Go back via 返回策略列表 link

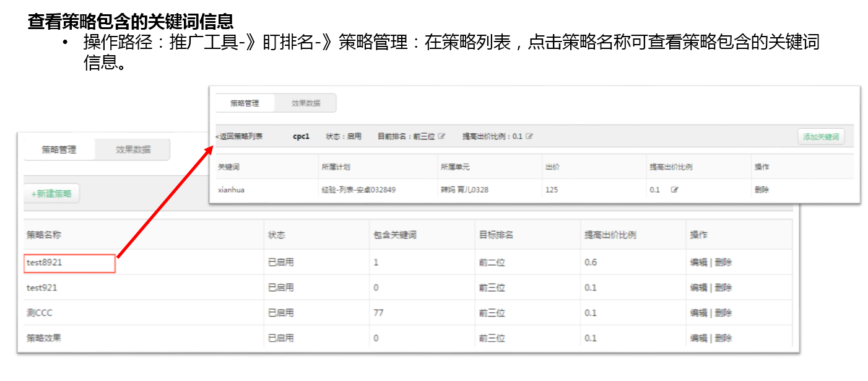click(239, 136)
